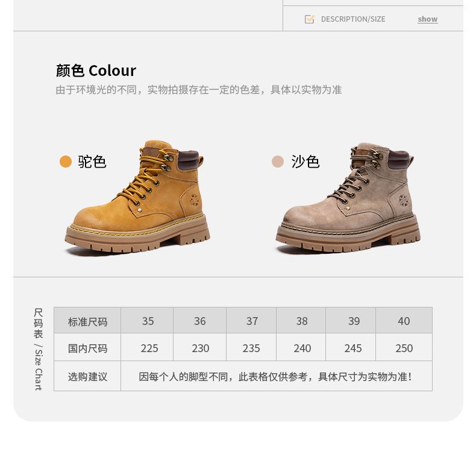Select size 35 in the chart
The height and width of the screenshot is (460, 476).
click(147, 321)
